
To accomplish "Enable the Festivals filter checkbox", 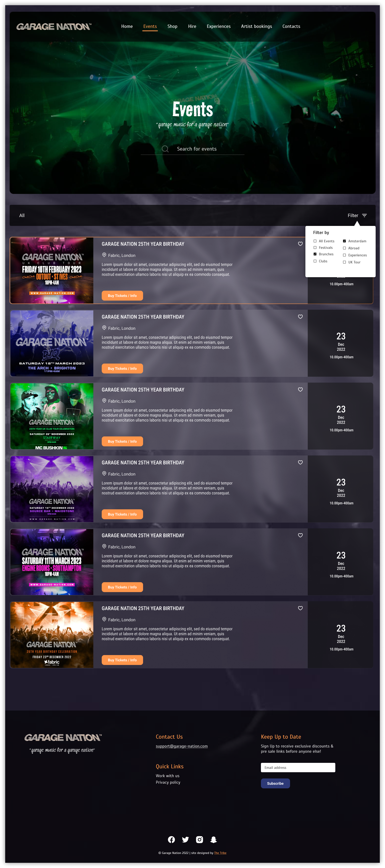I will [x=315, y=248].
